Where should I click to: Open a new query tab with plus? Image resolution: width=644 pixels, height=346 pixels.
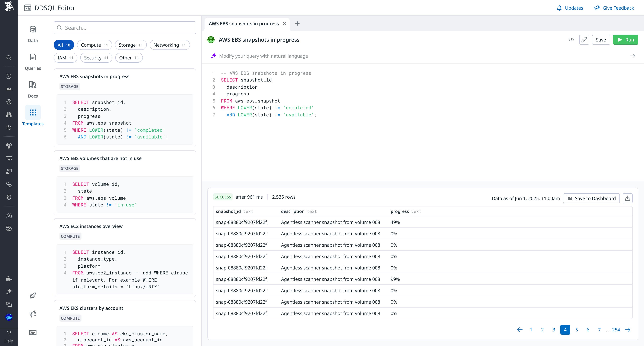tap(297, 23)
